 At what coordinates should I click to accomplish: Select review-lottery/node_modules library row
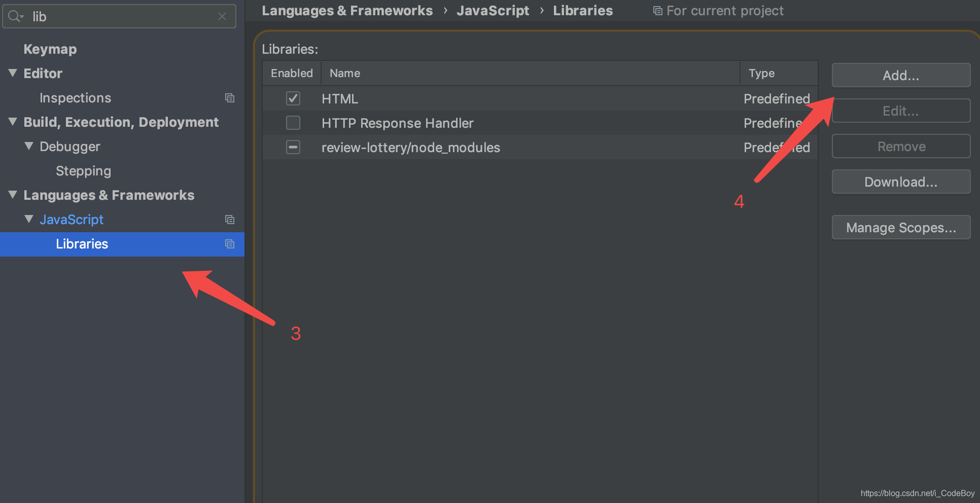click(540, 147)
